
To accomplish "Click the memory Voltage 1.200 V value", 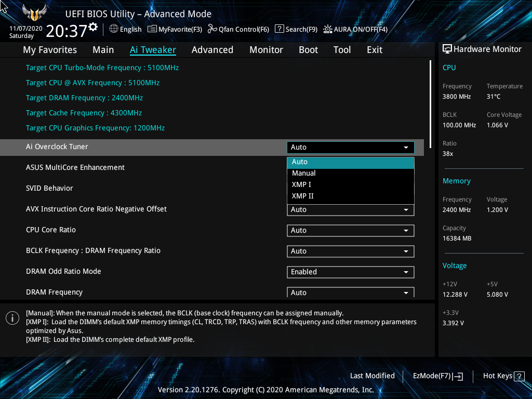I will (497, 210).
